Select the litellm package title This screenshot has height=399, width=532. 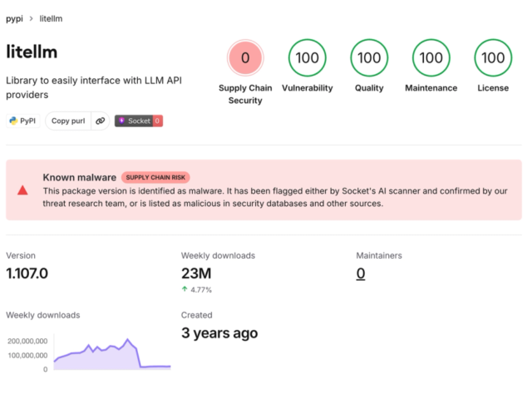click(x=32, y=52)
